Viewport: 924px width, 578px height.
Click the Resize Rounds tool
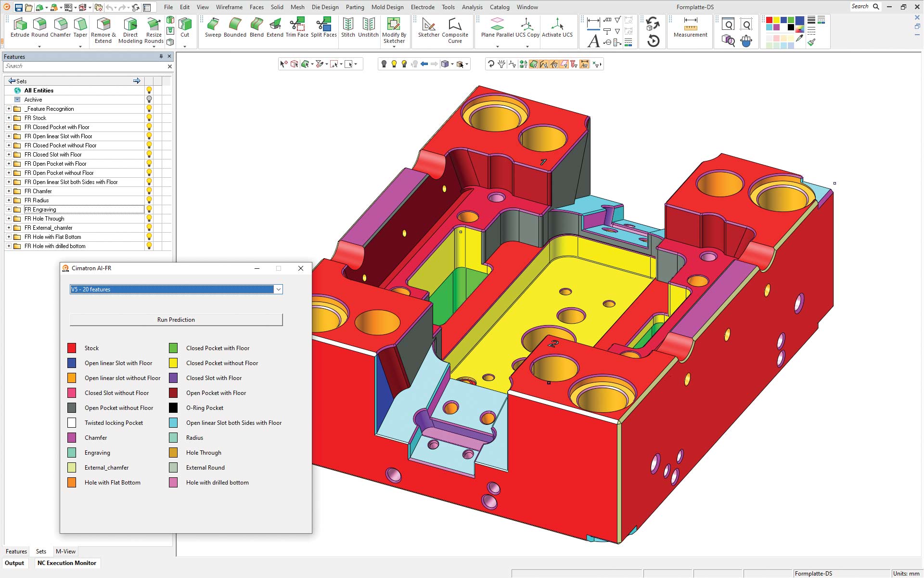click(x=154, y=30)
